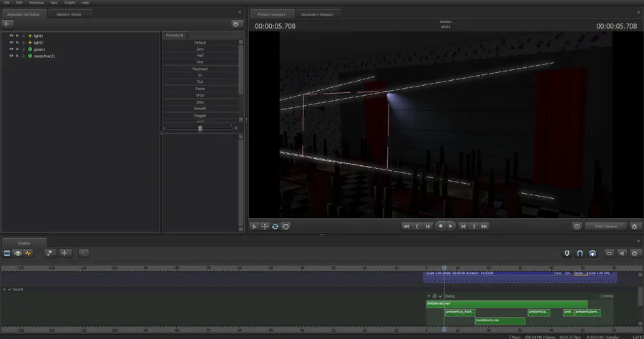Image resolution: width=644 pixels, height=339 pixels.
Task: Open the Windows menu
Action: [x=36, y=3]
